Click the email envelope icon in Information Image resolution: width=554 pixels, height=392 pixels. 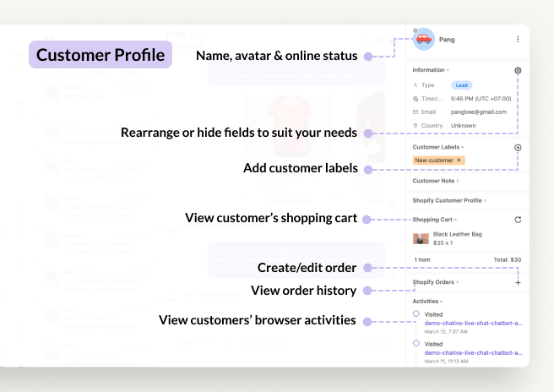(415, 112)
